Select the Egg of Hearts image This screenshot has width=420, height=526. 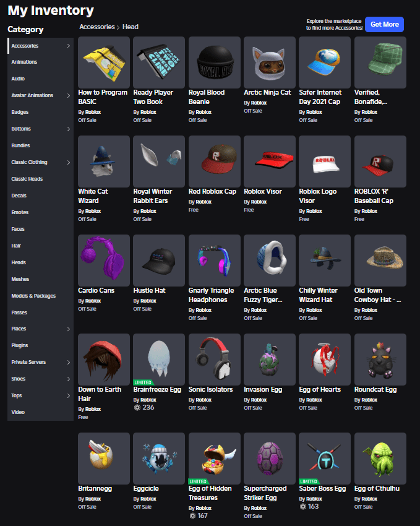(325, 360)
